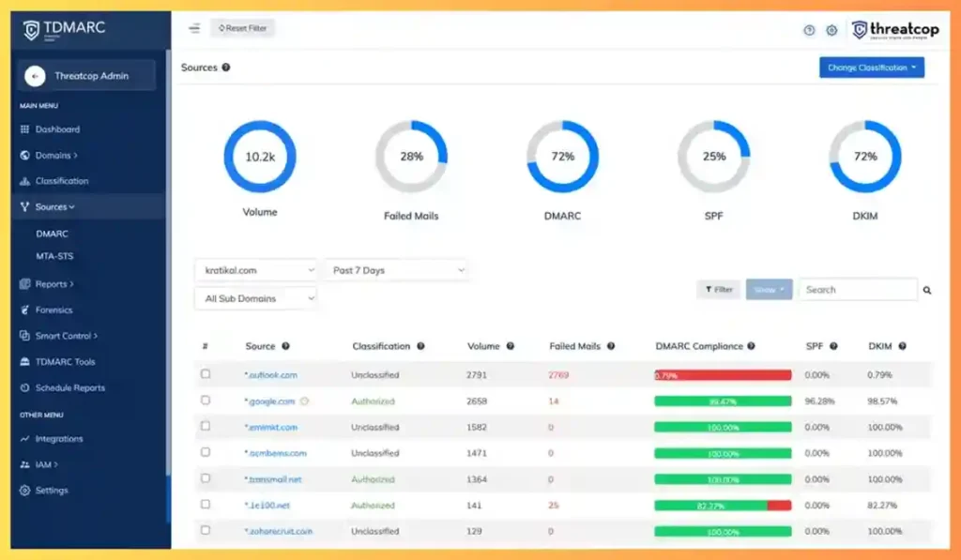Open Settings in the sidebar

pos(52,491)
